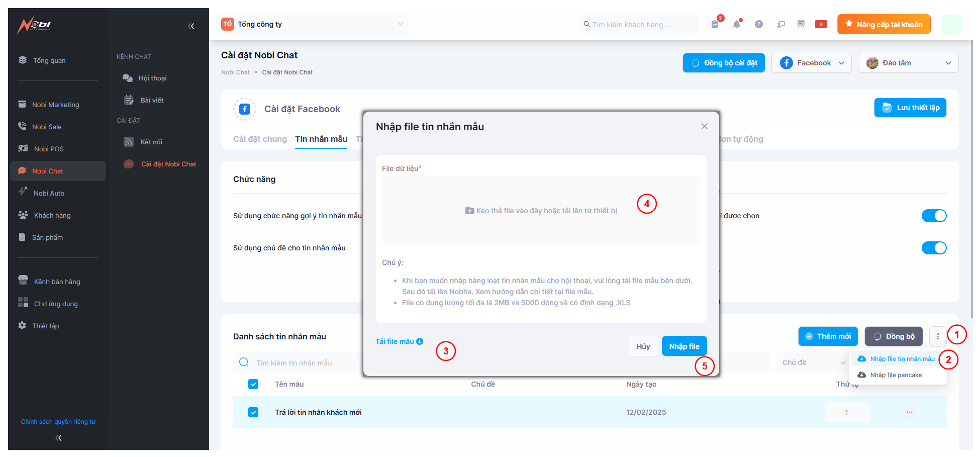This screenshot has width=980, height=457.
Task: Click the Nhập file button
Action: (684, 346)
